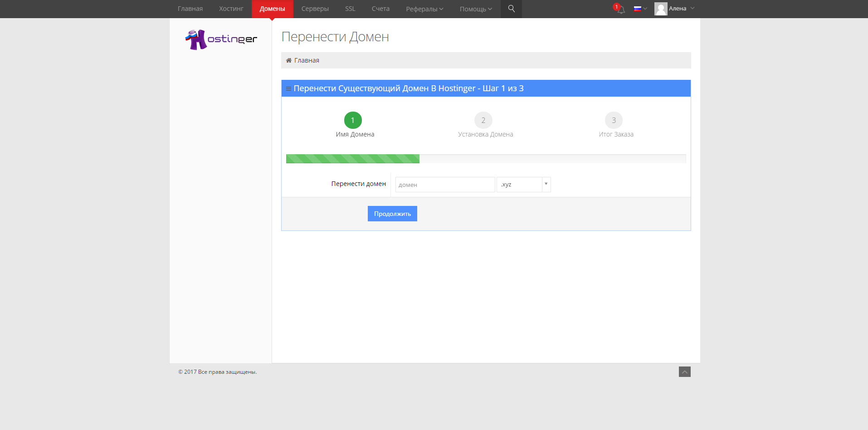This screenshot has height=430, width=868.
Task: Click the Russian flag icon
Action: 637,9
